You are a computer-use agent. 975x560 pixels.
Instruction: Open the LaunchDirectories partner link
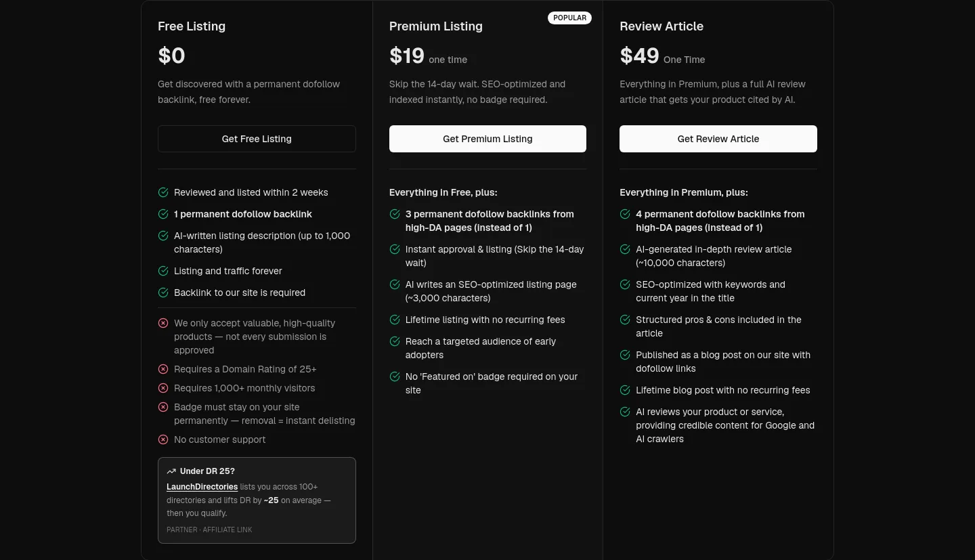[x=202, y=487]
